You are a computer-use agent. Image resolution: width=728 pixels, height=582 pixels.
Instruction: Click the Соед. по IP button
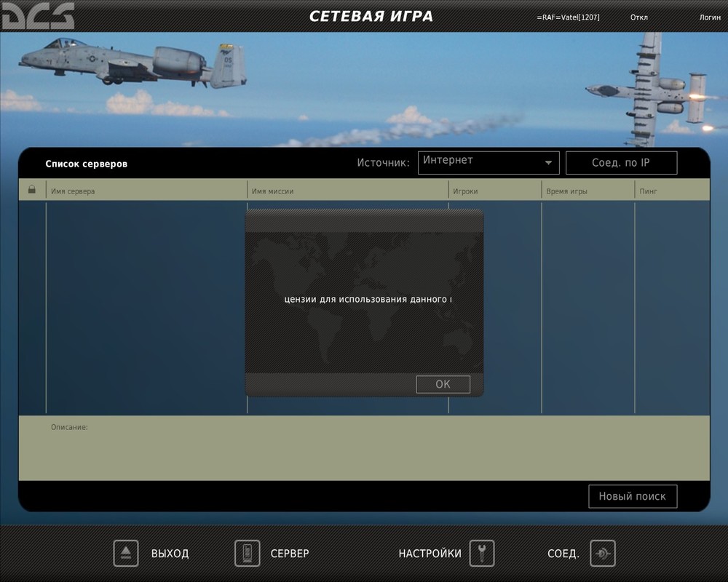(x=621, y=163)
